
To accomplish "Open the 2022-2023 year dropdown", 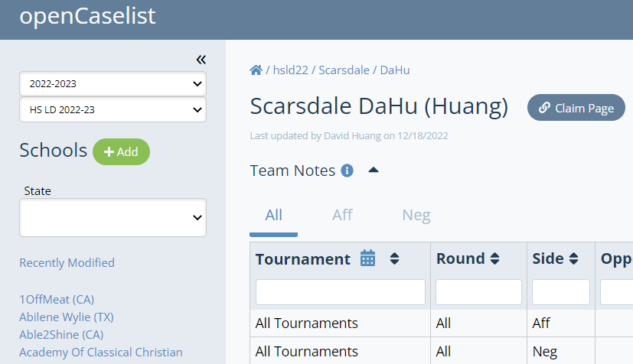I will pyautogui.click(x=113, y=83).
